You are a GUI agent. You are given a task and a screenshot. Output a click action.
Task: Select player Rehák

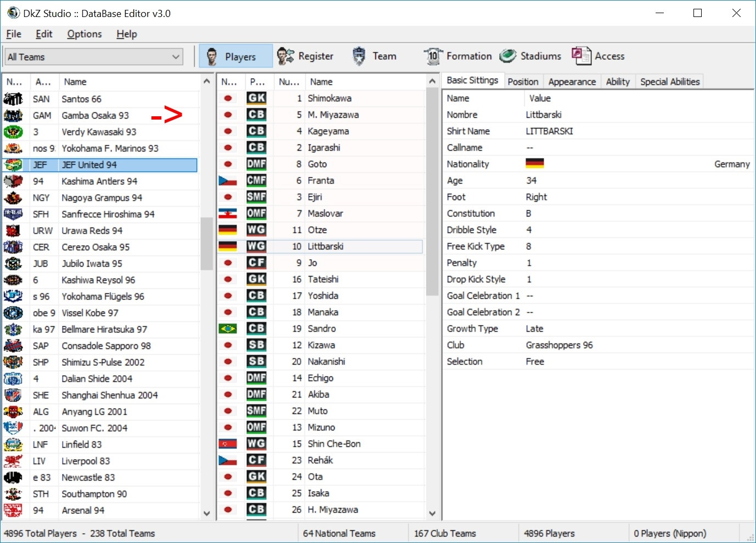320,460
